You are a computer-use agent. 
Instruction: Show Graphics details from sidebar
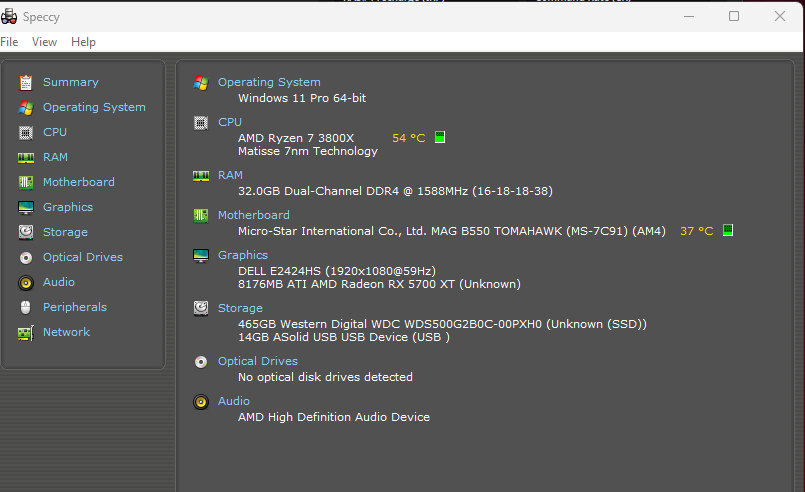68,207
